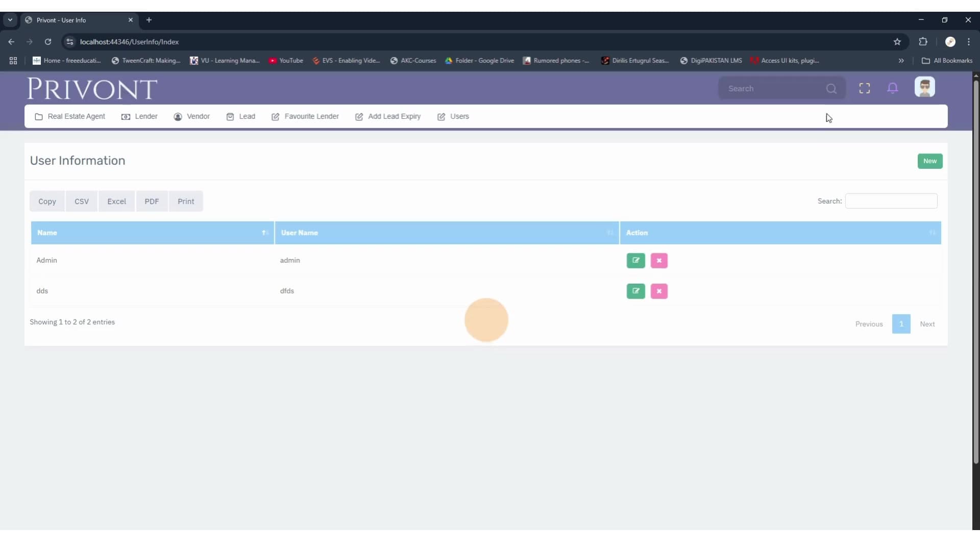Open the Real Estate Agent menu

(70, 116)
